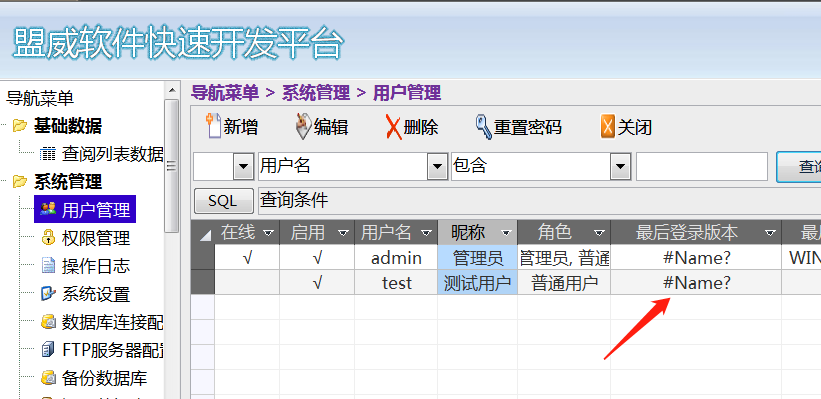
Task: Click the 管理员 nickname cell
Action: pyautogui.click(x=478, y=258)
